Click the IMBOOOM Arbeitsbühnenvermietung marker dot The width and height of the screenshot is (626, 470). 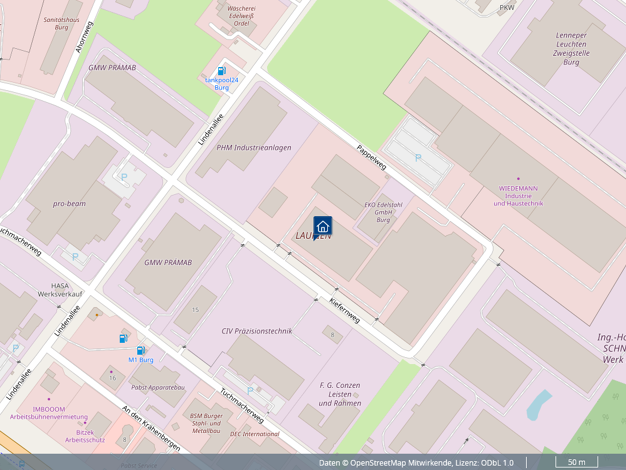49,400
